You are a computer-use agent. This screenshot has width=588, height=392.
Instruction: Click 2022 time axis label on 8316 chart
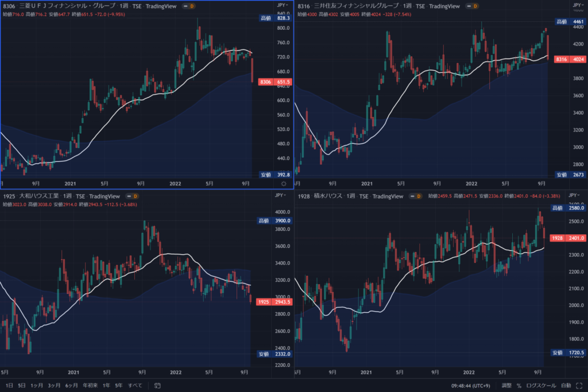[471, 184]
